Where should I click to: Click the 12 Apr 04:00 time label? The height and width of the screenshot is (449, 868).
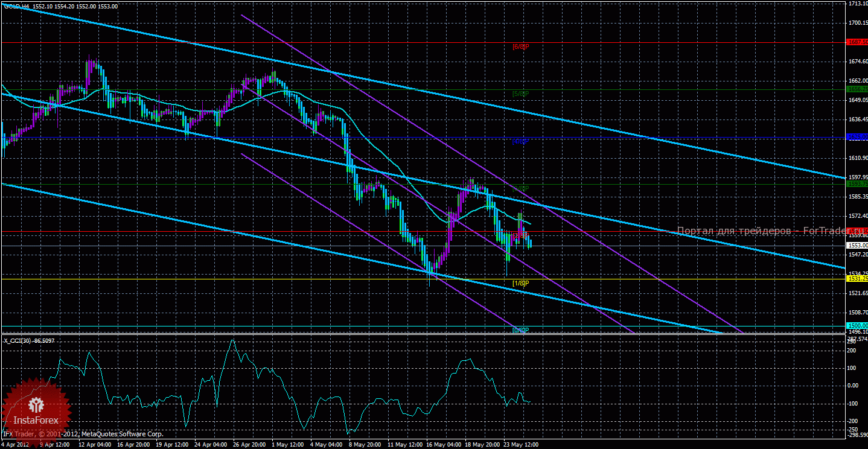[96, 444]
